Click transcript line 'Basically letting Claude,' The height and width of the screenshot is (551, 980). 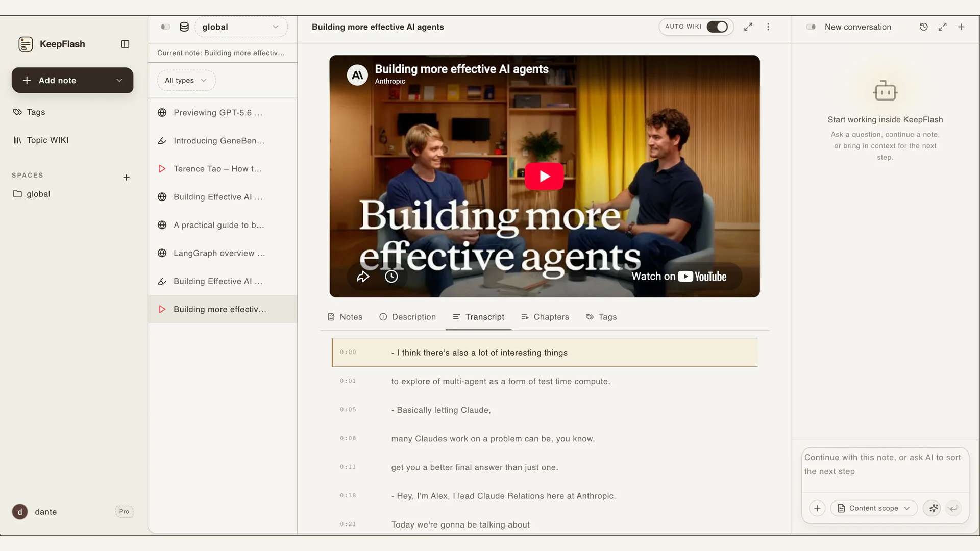(441, 410)
